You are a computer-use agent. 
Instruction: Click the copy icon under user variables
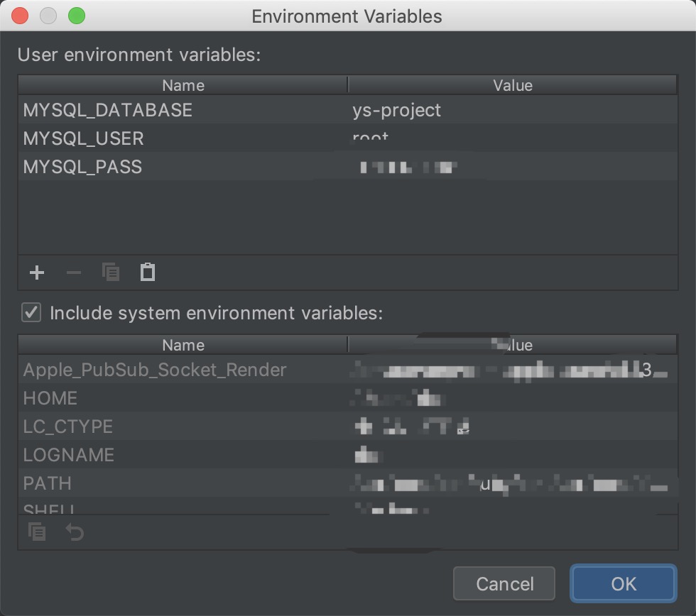coord(111,273)
